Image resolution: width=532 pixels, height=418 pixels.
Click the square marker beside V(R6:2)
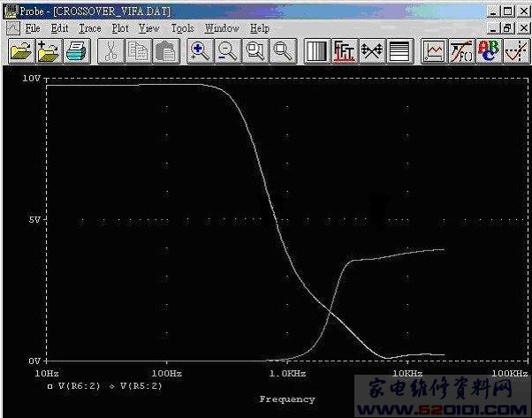point(49,386)
